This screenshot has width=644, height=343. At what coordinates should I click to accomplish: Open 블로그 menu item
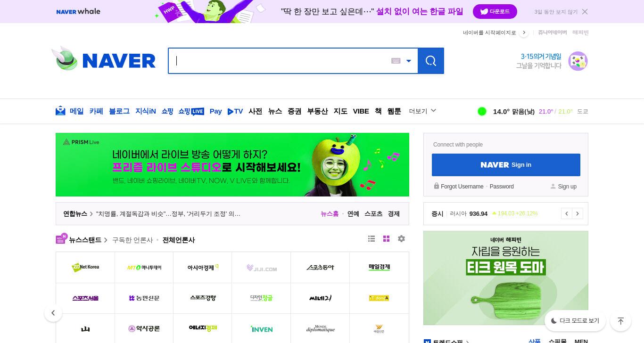tap(119, 111)
